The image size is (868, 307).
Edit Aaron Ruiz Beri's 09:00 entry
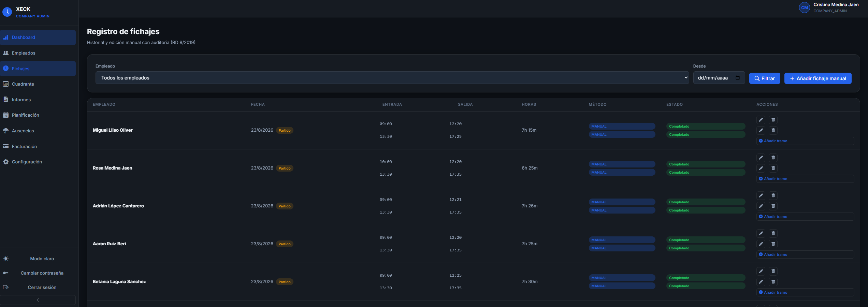point(761,233)
